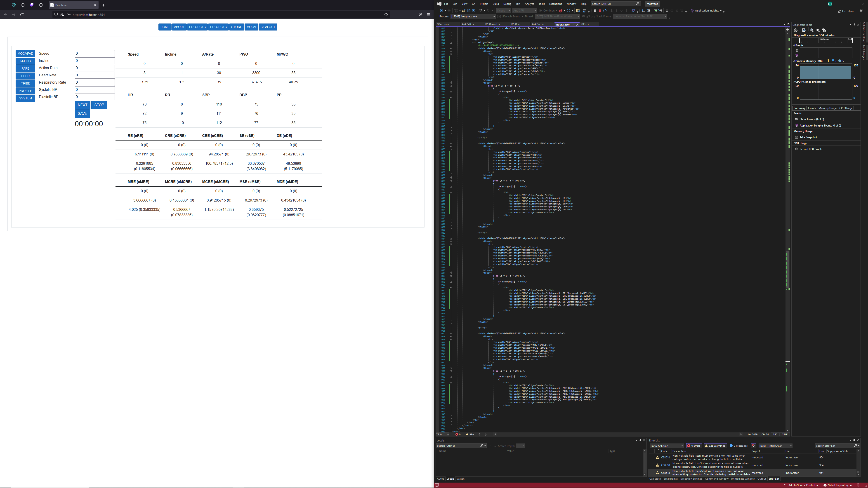868x488 pixels.
Task: Expand the Select Repository menu in status bar
Action: point(838,485)
